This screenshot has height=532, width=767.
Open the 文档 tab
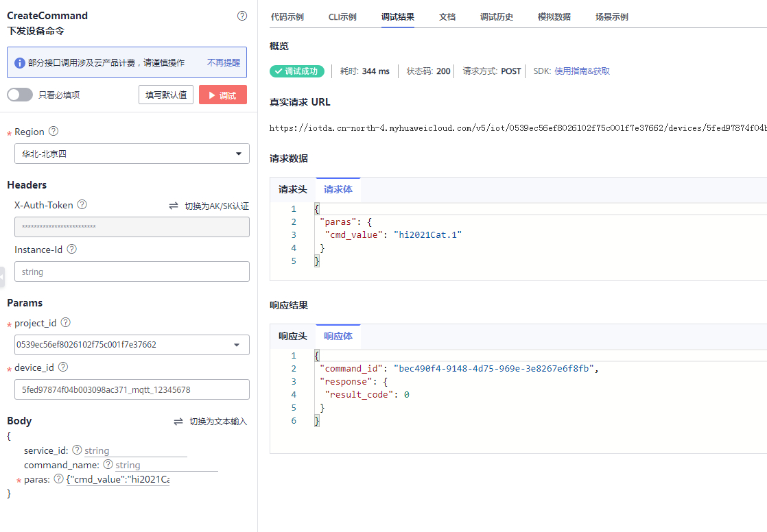[x=447, y=16]
